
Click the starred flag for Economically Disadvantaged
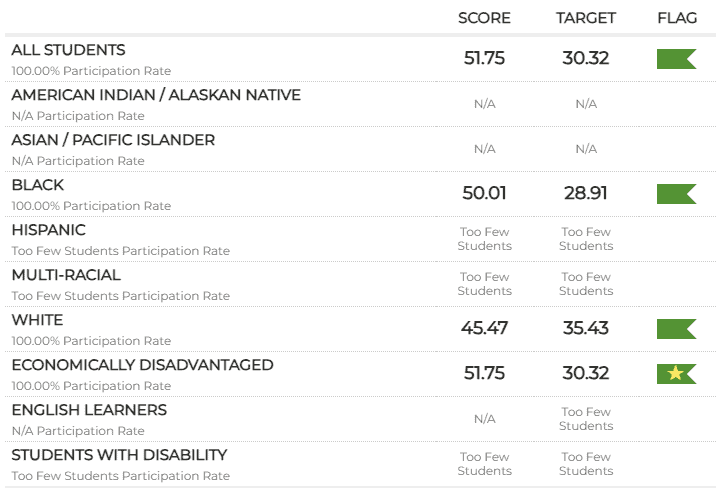[x=675, y=373]
